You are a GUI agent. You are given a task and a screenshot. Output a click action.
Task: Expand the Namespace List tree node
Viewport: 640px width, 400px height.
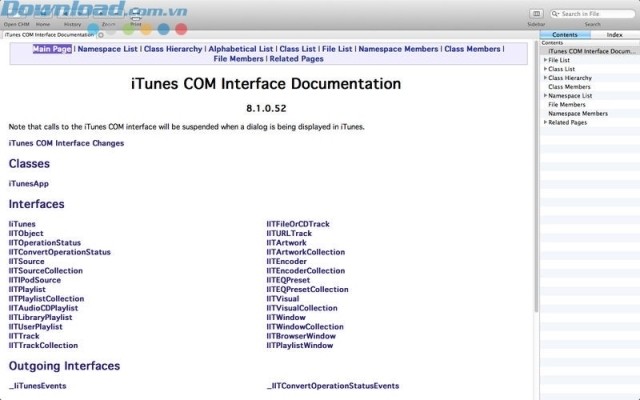point(545,96)
